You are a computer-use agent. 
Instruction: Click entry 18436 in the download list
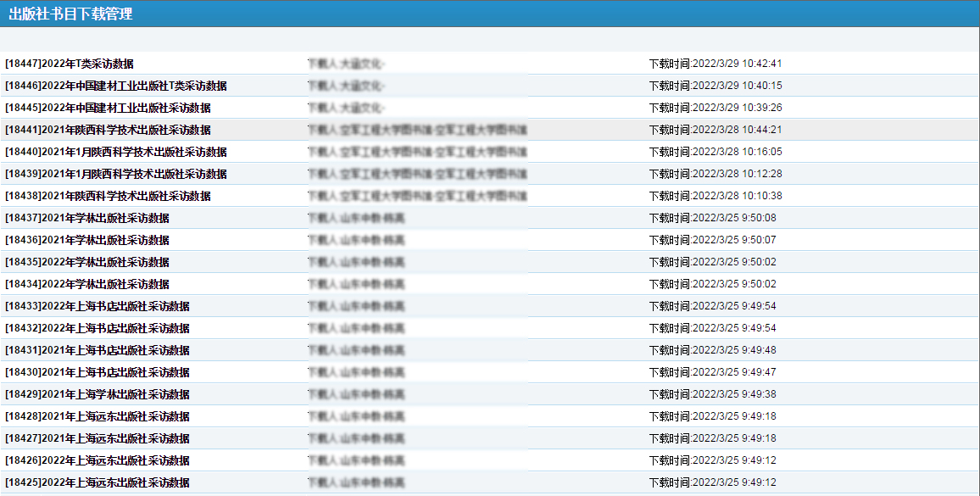click(x=87, y=240)
